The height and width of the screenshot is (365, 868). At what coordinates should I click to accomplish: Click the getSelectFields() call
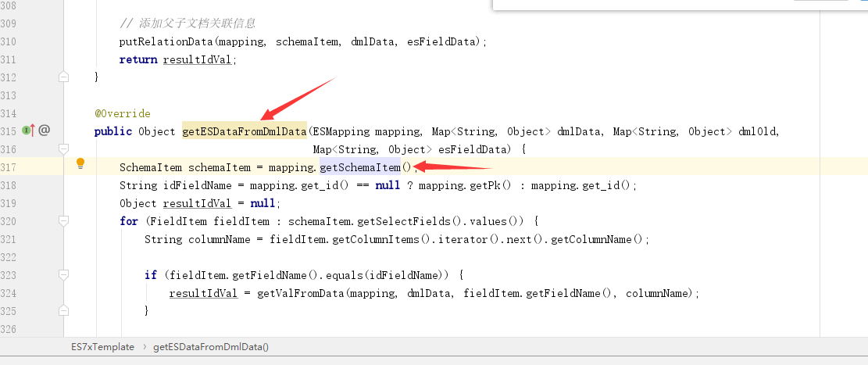[x=411, y=221]
